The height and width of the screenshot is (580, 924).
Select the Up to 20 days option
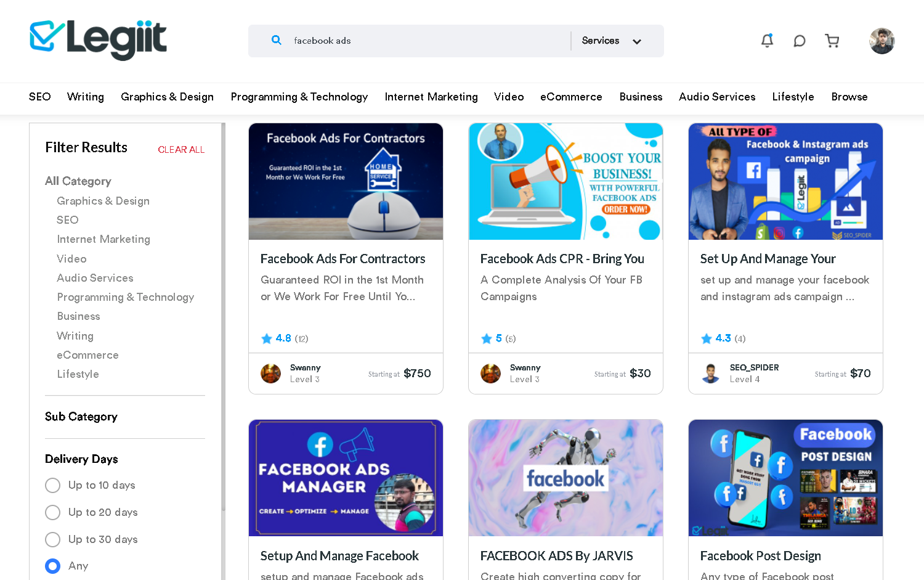click(53, 512)
